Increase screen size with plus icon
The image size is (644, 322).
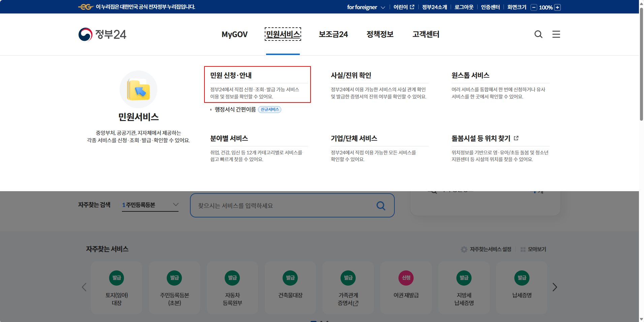557,7
